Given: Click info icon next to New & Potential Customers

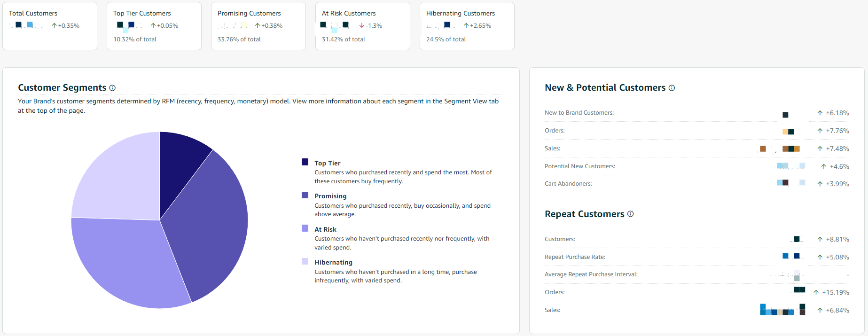Looking at the screenshot, I should pyautogui.click(x=672, y=88).
